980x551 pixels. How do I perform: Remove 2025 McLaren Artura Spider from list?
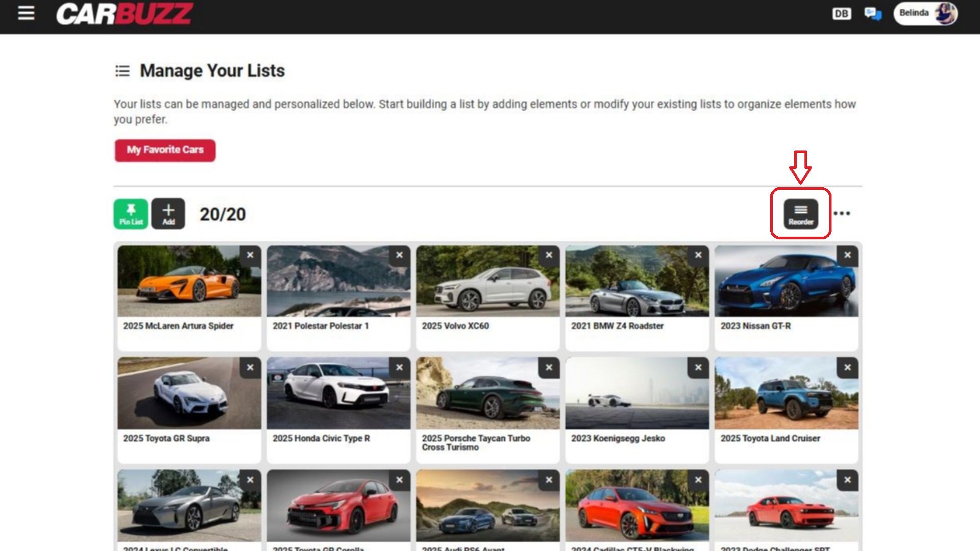point(250,255)
